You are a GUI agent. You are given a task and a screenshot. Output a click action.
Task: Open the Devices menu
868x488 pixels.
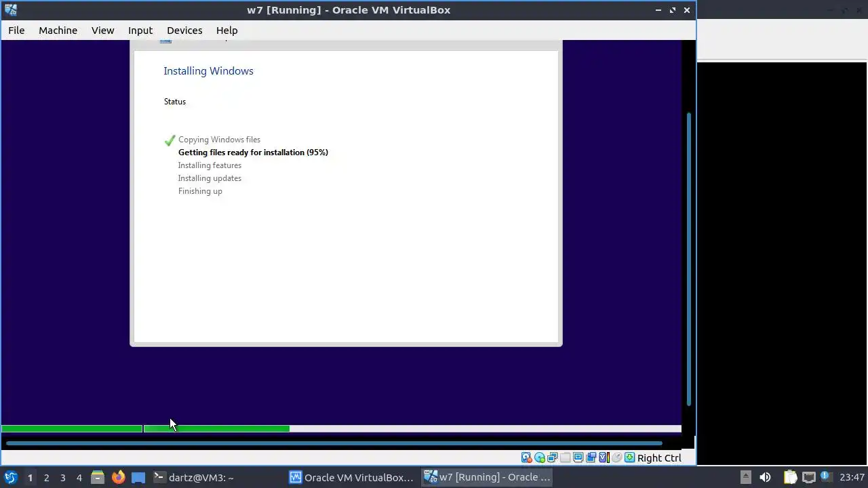click(x=184, y=30)
